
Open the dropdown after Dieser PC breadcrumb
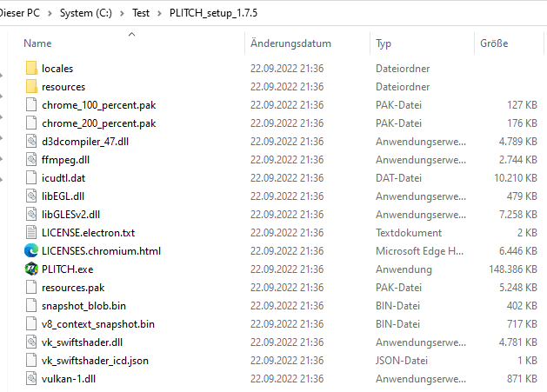coord(50,13)
